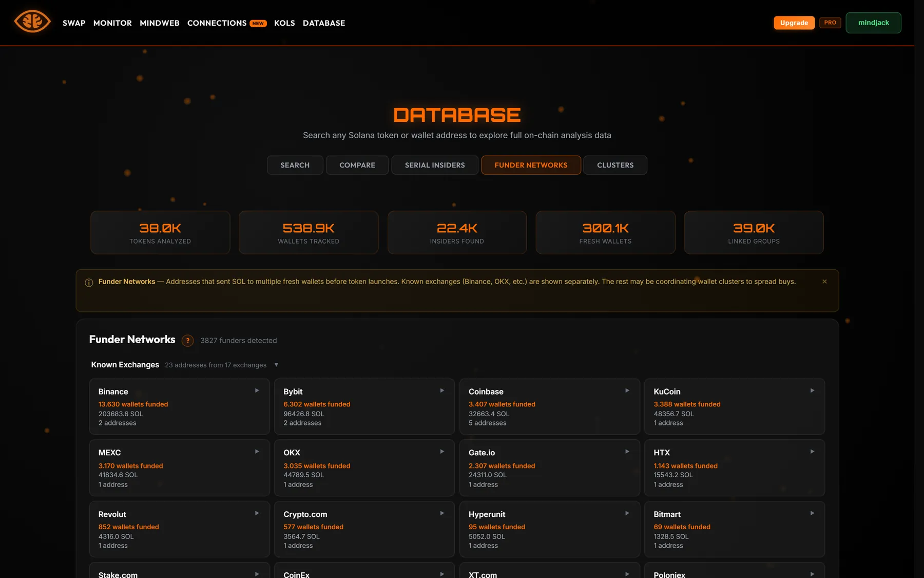Select DATABASE in the top navigation
Image resolution: width=924 pixels, height=578 pixels.
(x=324, y=23)
